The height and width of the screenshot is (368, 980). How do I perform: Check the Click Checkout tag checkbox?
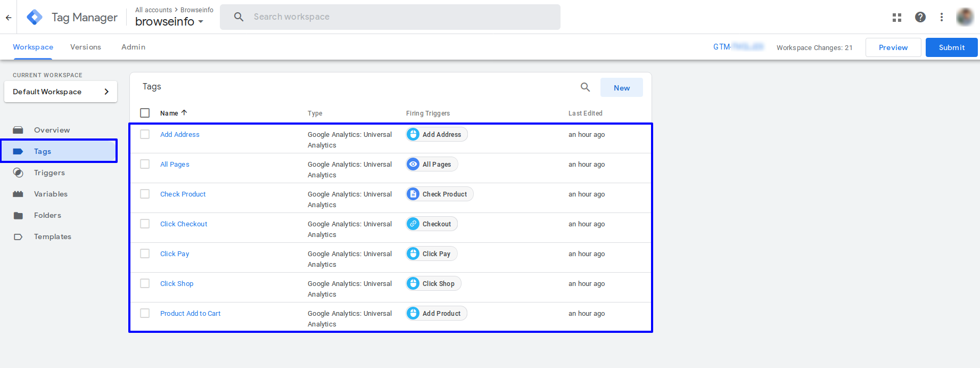click(x=145, y=224)
